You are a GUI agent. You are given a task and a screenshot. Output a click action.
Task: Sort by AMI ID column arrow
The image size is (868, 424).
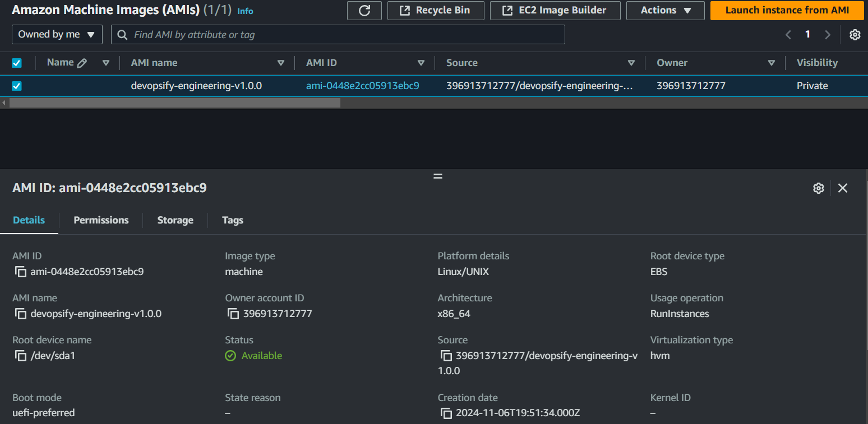tap(421, 63)
